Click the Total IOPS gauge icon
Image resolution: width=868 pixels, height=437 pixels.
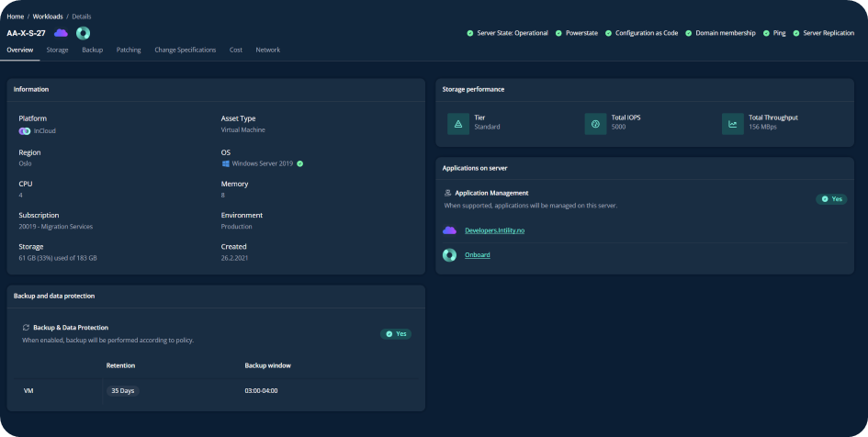pyautogui.click(x=595, y=124)
